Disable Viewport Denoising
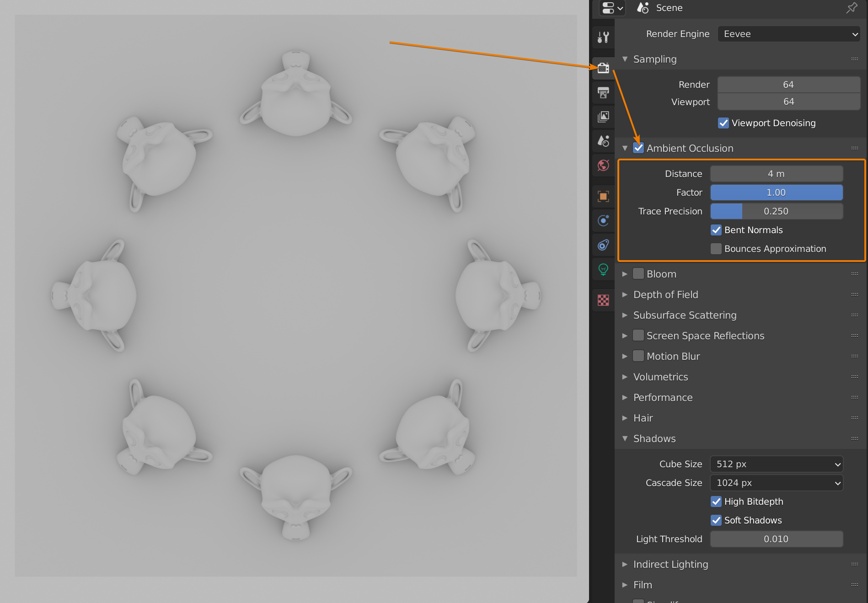Screen dimensions: 868x603 (x=723, y=123)
